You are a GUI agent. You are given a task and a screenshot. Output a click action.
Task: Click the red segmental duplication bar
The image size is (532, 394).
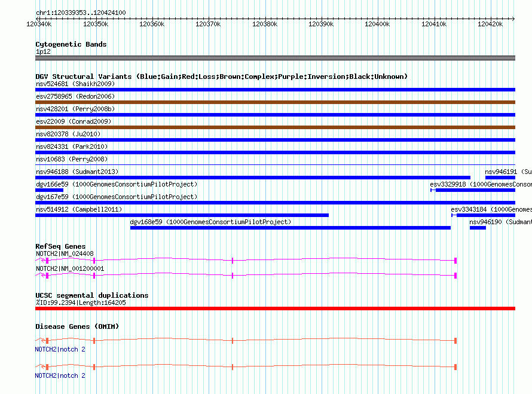(275, 309)
